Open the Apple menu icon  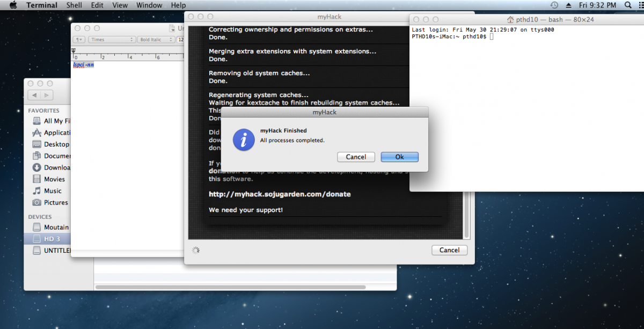coord(13,5)
